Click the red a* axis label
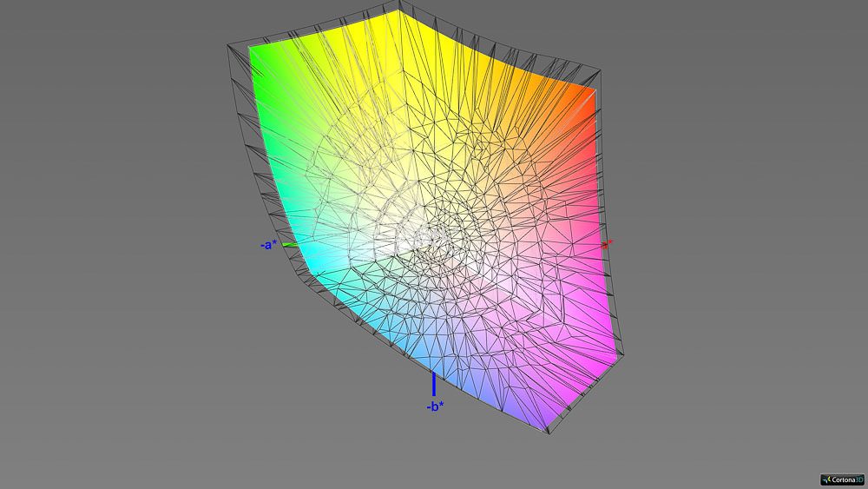The height and width of the screenshot is (489, 868). [x=608, y=244]
